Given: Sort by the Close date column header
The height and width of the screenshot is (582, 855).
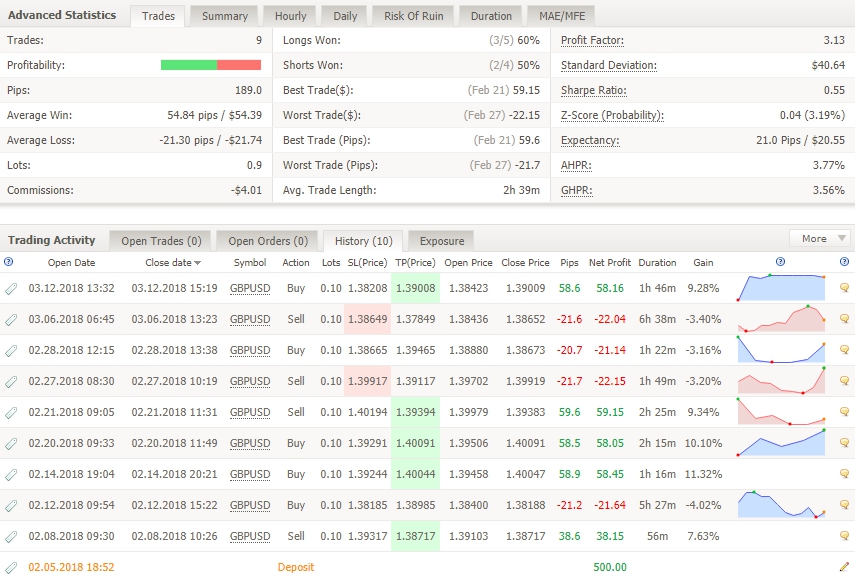Looking at the screenshot, I should 171,263.
